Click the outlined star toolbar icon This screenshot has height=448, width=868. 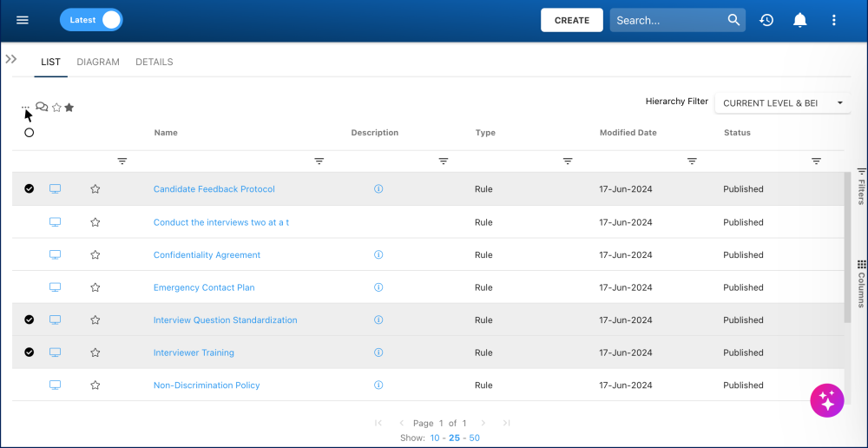click(56, 108)
